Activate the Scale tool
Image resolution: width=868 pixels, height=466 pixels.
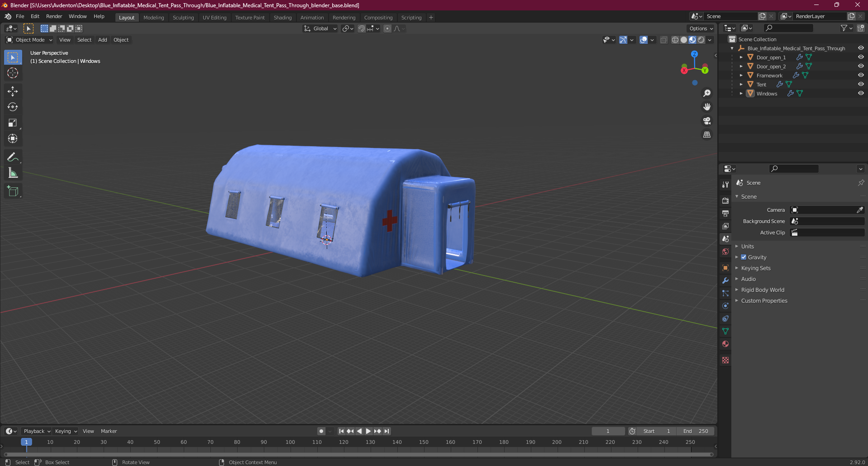(x=13, y=123)
